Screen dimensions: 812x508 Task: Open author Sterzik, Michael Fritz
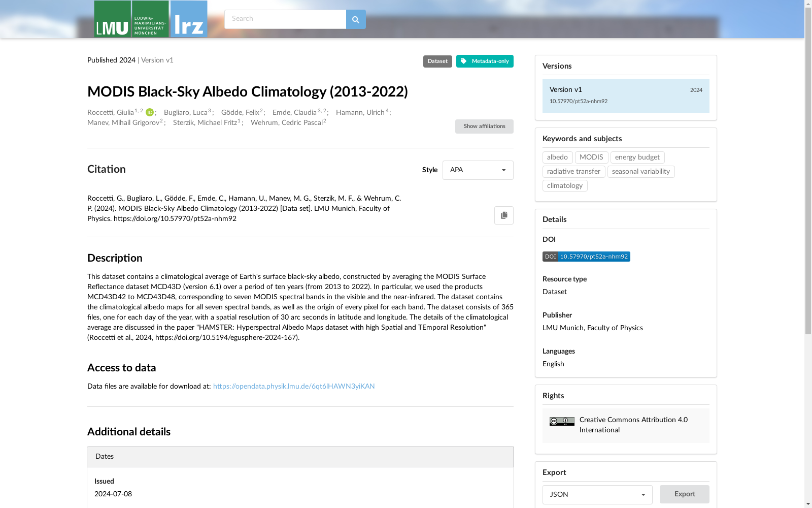(205, 123)
